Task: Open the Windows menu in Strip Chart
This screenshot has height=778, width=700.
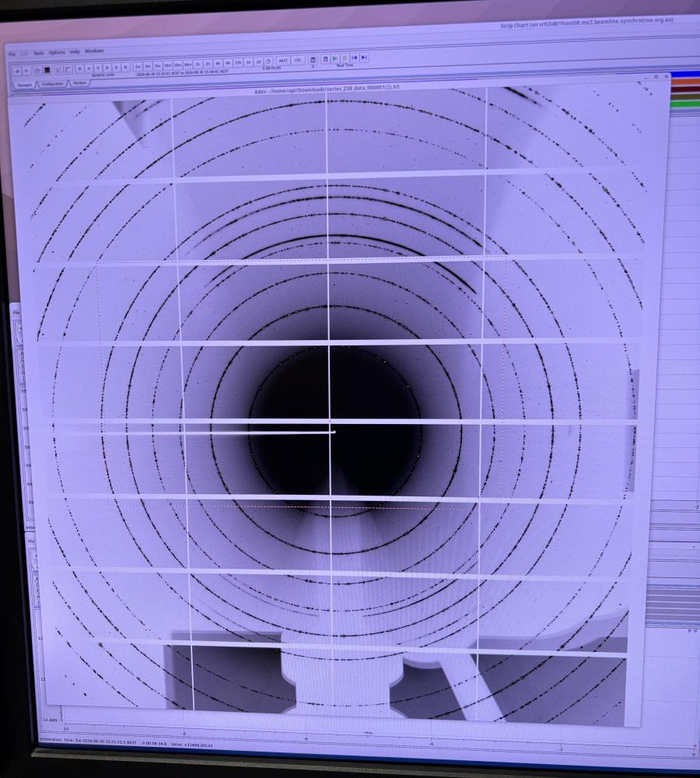Action: tap(94, 51)
